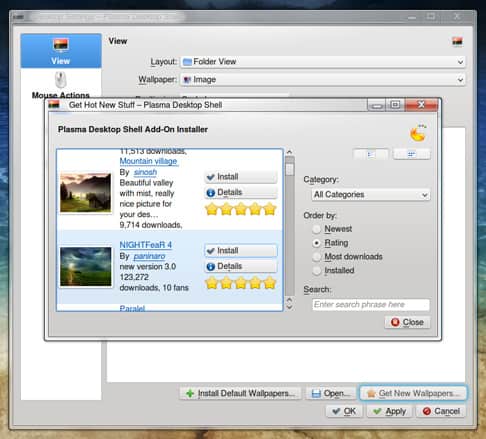Click the scroll up arrow of the list
Screen dimensions: 486x439
[289, 152]
